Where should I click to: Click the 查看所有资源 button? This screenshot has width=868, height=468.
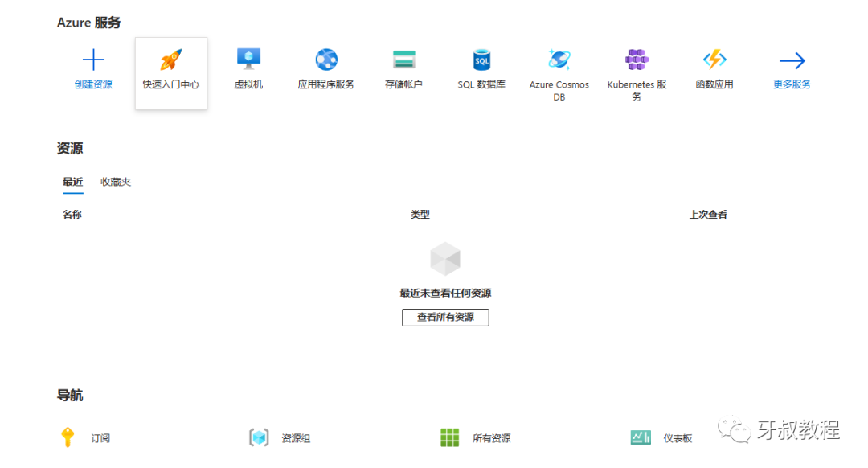445,318
